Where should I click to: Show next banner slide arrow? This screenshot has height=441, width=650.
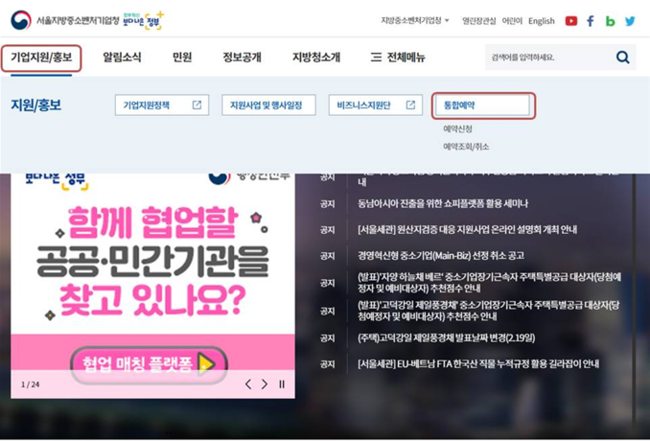click(264, 384)
